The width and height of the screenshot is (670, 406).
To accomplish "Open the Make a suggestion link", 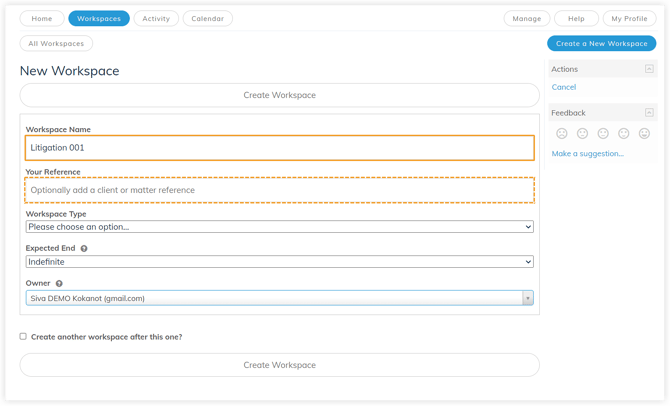I will 587,154.
